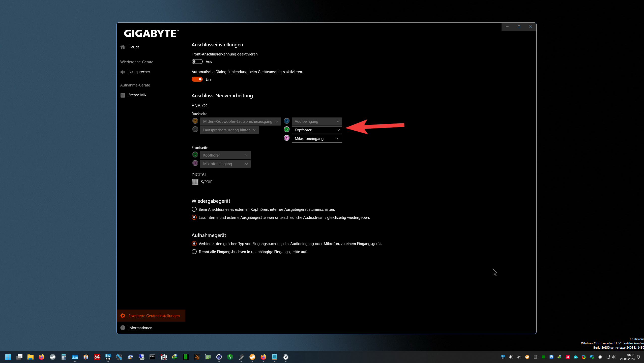Expand the rear Mikrofoneingang dropdown
This screenshot has width=644, height=363.
(317, 139)
